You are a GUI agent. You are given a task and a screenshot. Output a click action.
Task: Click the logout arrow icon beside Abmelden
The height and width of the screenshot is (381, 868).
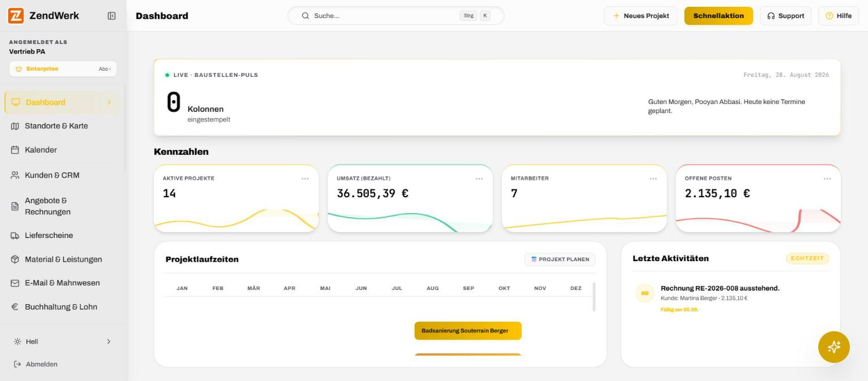[18, 364]
